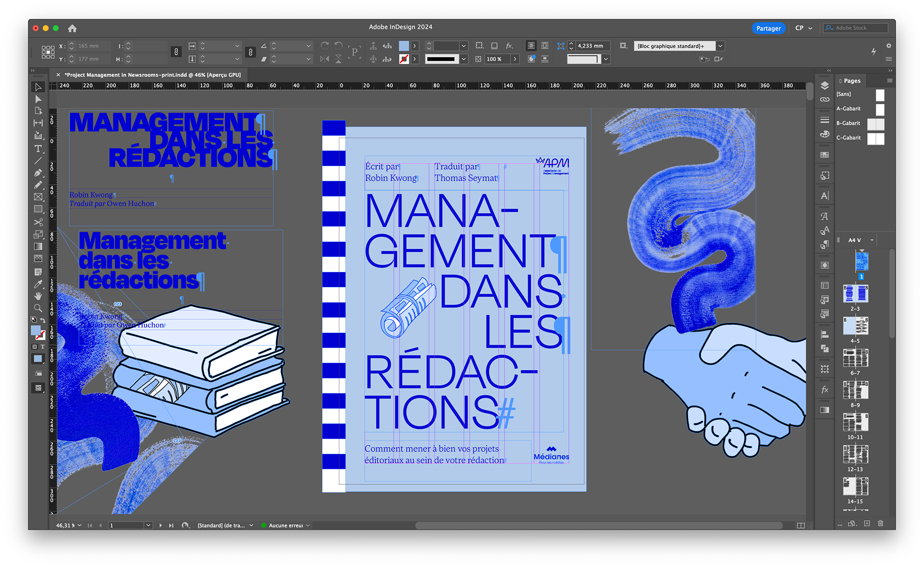
Task: Expand the preflight Aucune erreur menu
Action: click(x=308, y=525)
